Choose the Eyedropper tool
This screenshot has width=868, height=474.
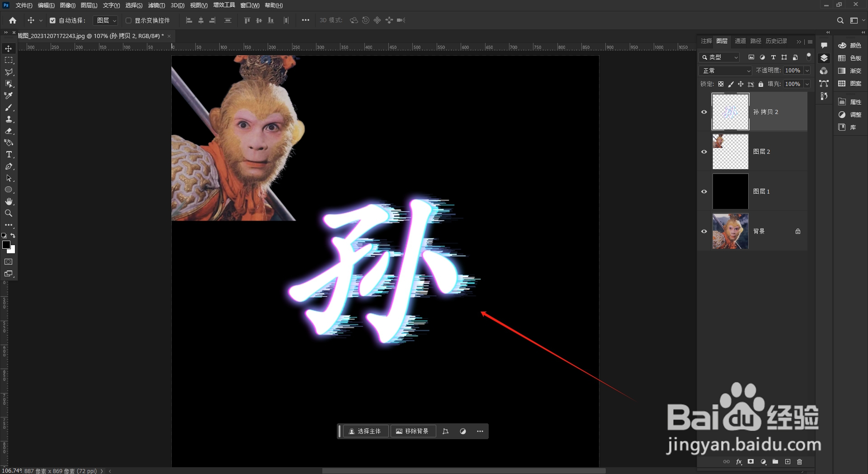(x=9, y=95)
